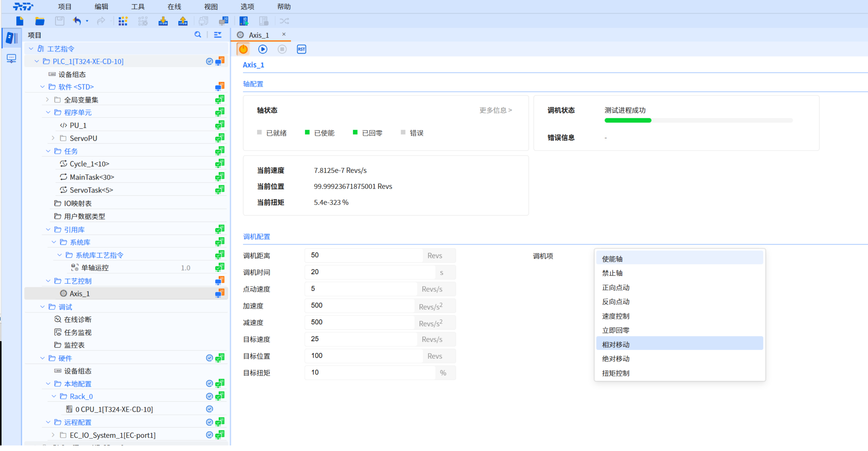The image size is (868, 451).
Task: Click the download to device icon
Action: click(x=163, y=21)
